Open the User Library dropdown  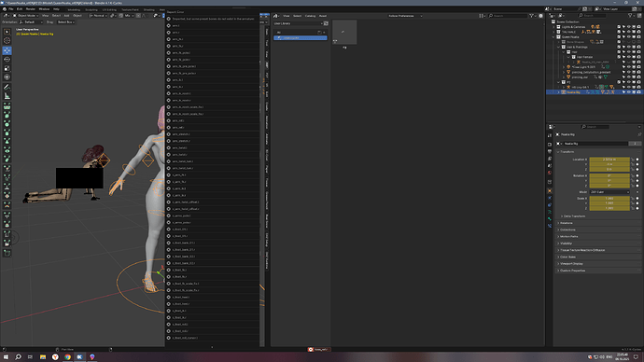click(298, 23)
